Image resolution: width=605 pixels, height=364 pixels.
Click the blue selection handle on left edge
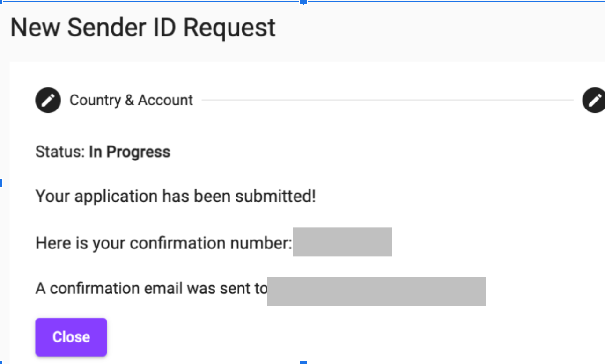[1, 182]
